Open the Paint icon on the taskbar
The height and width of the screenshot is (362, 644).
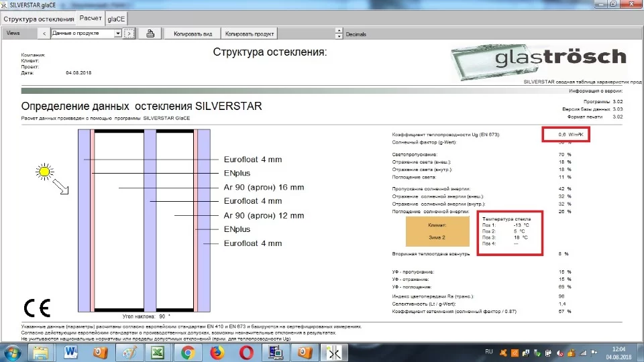point(129,353)
